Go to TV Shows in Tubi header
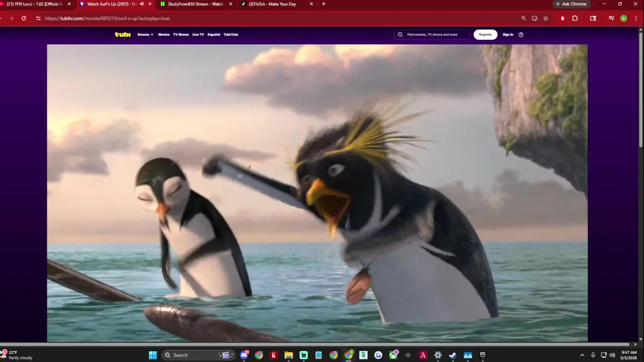Image resolution: width=644 pixels, height=362 pixels. pos(181,35)
